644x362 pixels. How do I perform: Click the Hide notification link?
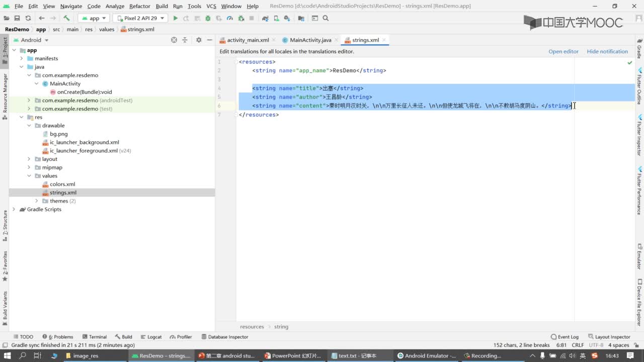coord(607,51)
